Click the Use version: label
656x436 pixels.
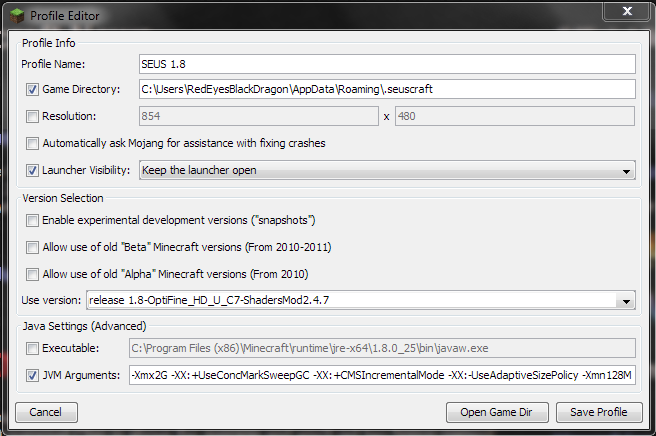tap(51, 300)
